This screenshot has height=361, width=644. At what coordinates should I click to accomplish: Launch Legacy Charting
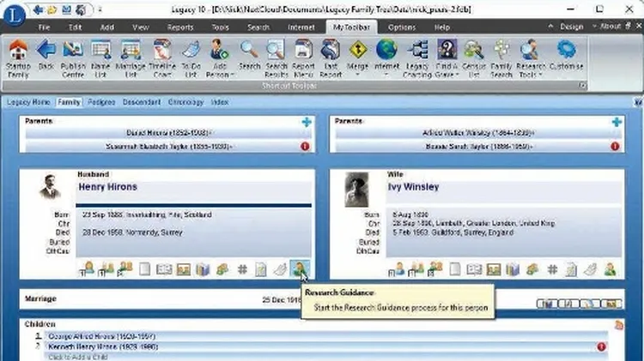click(417, 58)
